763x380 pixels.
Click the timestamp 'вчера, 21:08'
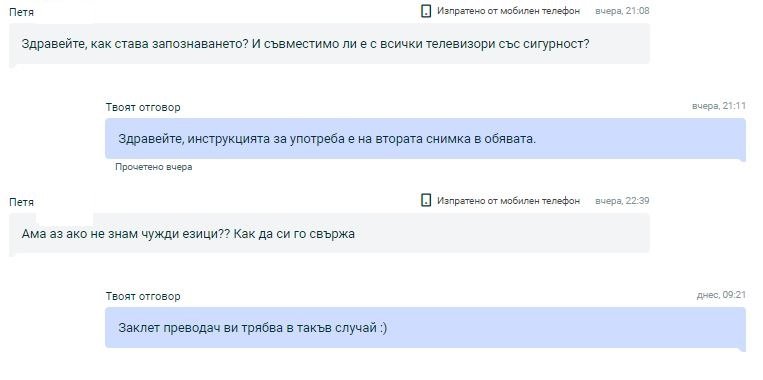click(x=622, y=11)
